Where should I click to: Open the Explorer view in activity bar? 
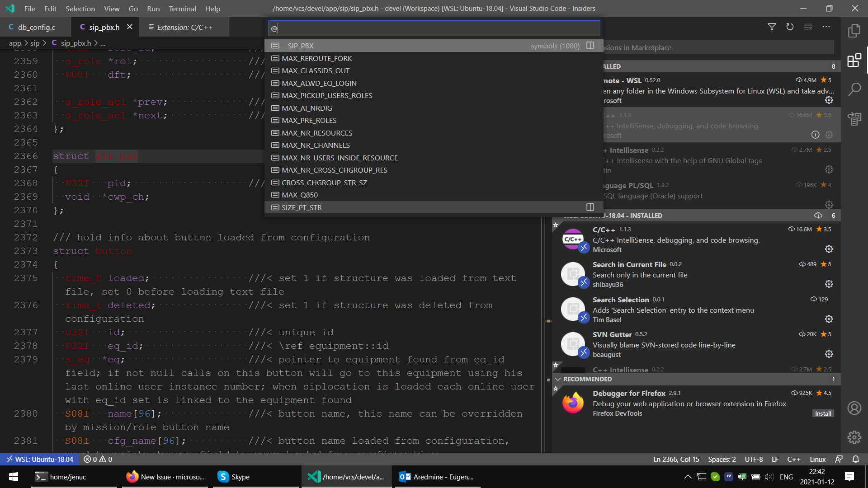click(x=854, y=31)
